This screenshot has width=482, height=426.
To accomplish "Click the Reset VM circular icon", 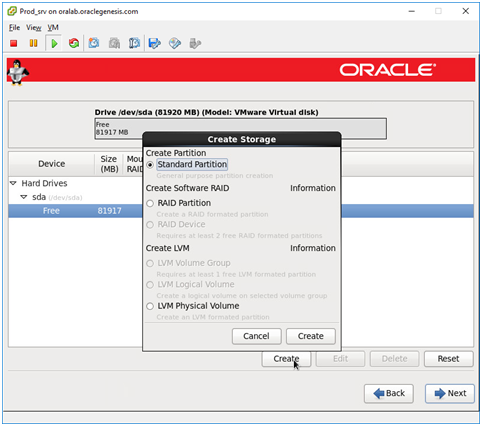I will coord(74,43).
